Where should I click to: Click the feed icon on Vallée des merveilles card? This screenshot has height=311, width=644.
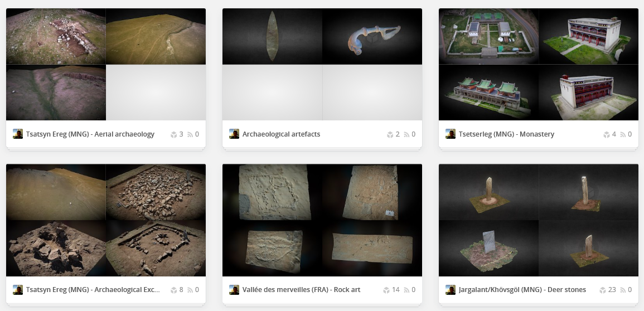click(x=406, y=290)
